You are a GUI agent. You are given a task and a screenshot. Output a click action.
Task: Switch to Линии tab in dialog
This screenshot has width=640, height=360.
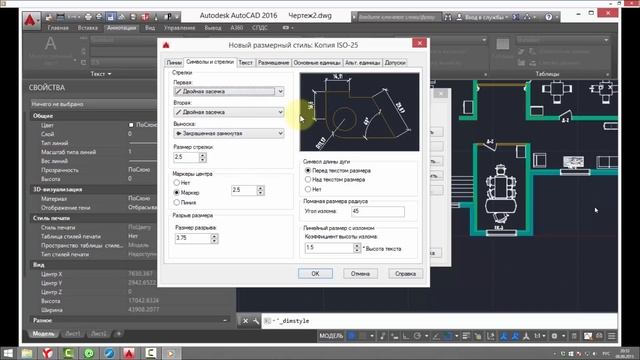[x=174, y=63]
